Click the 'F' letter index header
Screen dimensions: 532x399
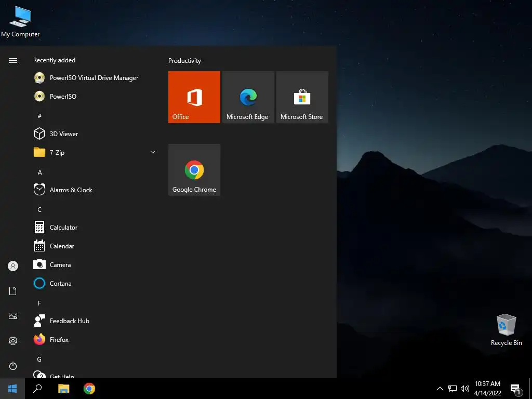(x=39, y=303)
